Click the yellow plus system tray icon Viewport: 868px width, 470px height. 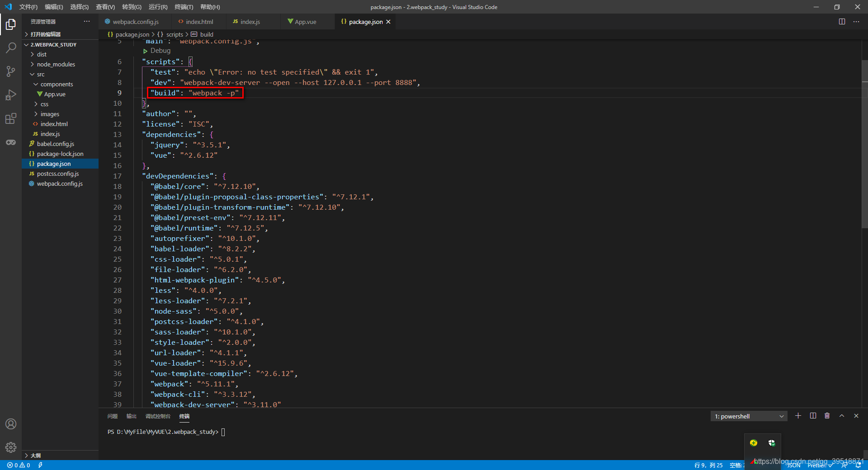[754, 443]
